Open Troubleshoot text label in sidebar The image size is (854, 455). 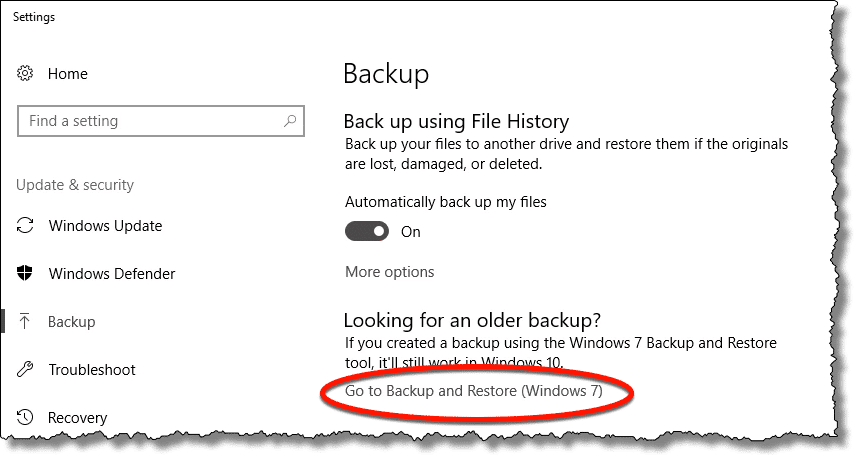tap(92, 369)
